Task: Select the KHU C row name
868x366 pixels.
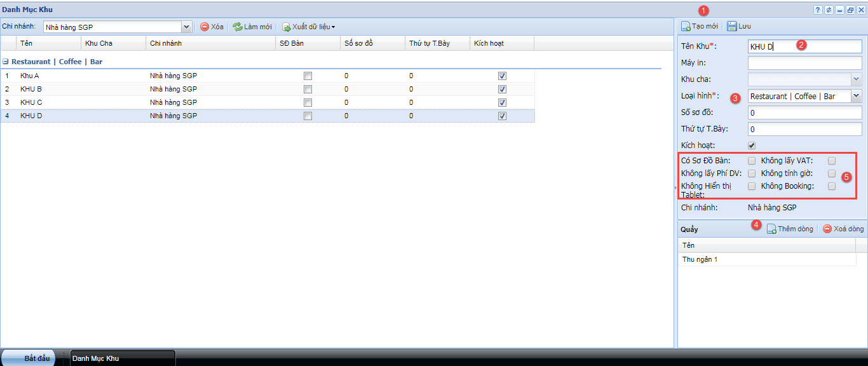Action: (31, 102)
